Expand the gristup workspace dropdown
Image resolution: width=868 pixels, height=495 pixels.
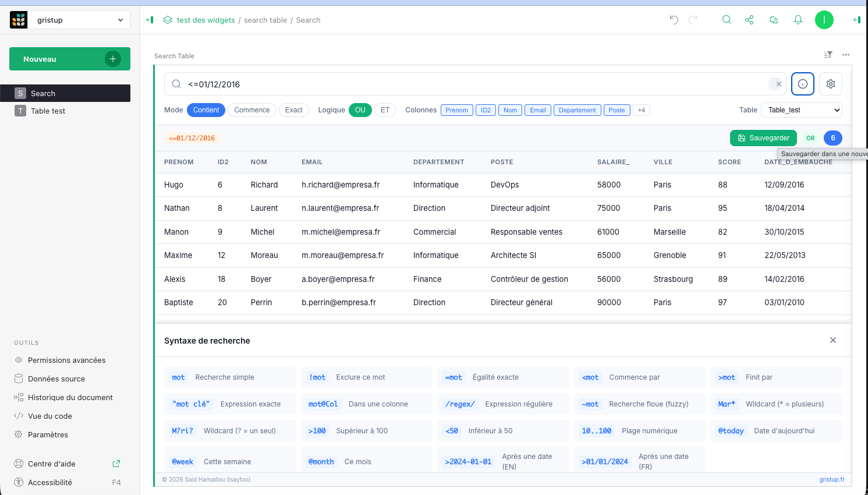pyautogui.click(x=79, y=20)
